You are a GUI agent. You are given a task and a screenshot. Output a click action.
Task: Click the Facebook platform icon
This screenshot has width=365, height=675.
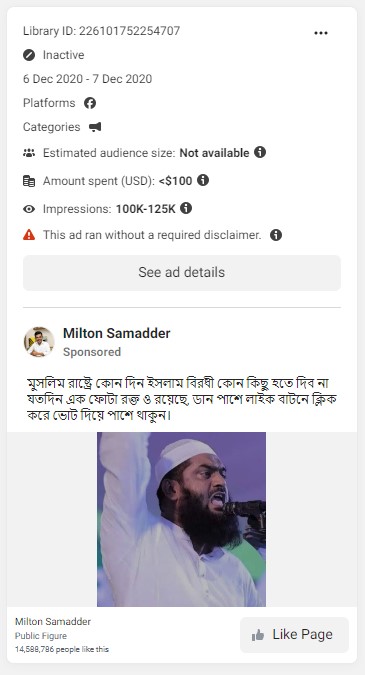90,103
